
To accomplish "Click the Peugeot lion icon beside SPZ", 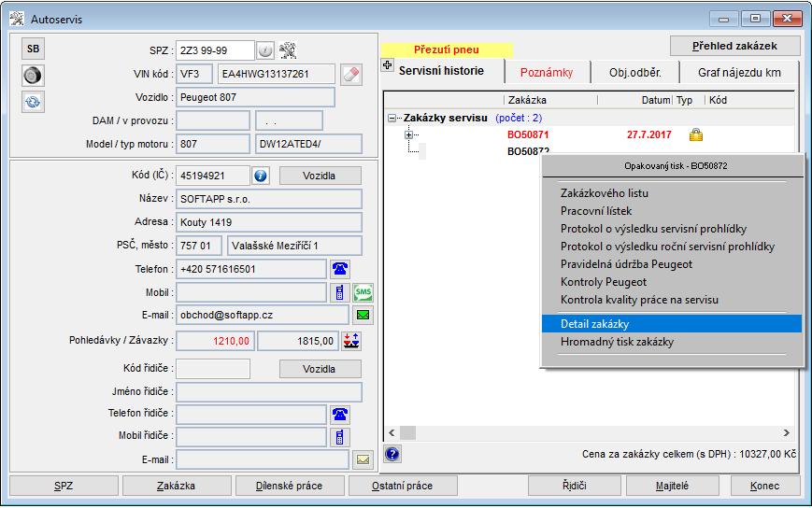I will pyautogui.click(x=288, y=50).
